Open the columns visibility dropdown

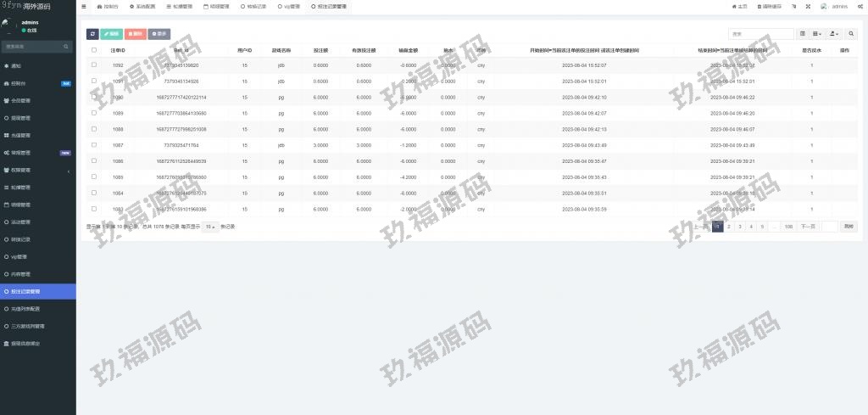817,34
